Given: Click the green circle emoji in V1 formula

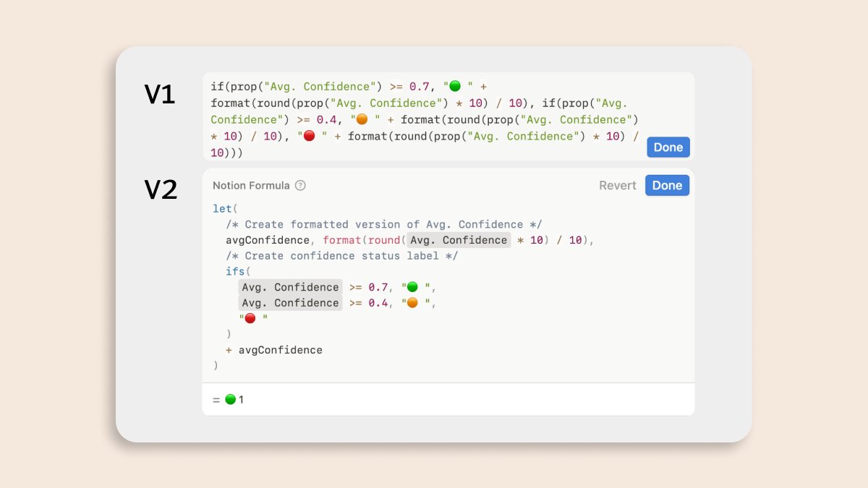Looking at the screenshot, I should point(454,87).
